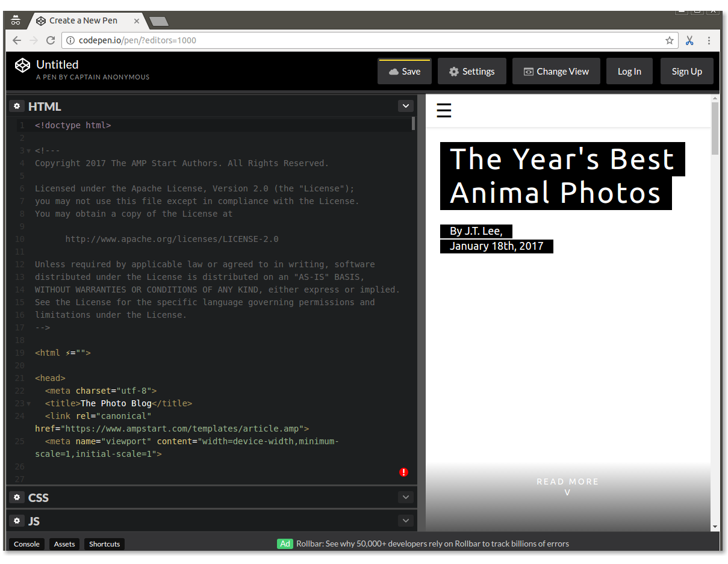Reload the page in browser

[51, 40]
